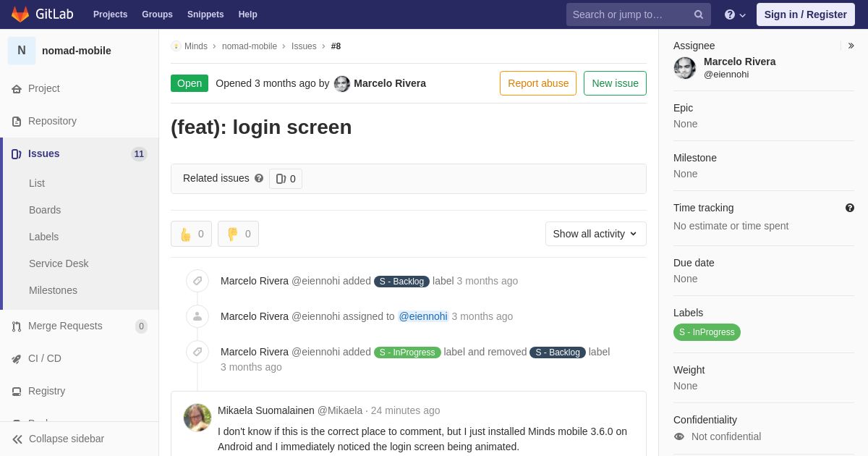Screen dimensions: 868x456
Task: Click the Issues count badge 11
Action: (x=139, y=154)
